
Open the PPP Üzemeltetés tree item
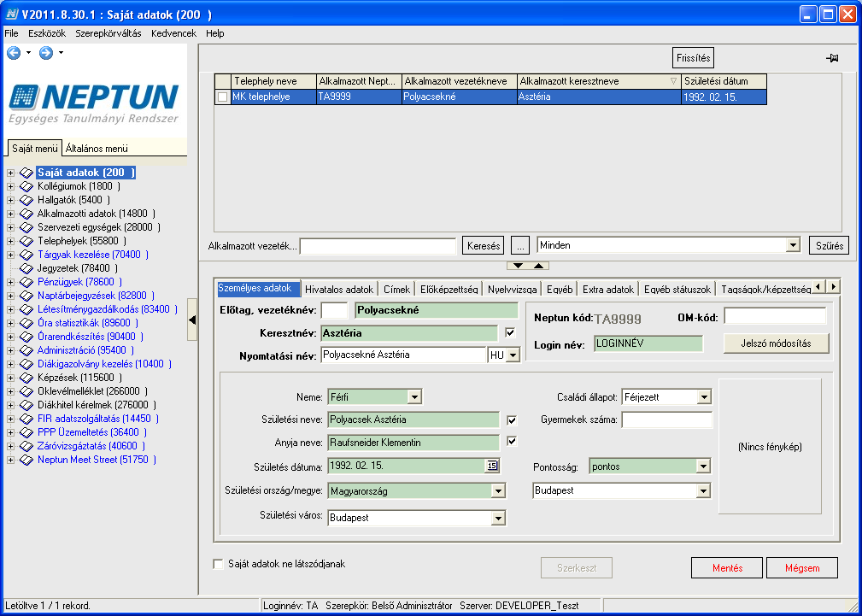[92, 432]
